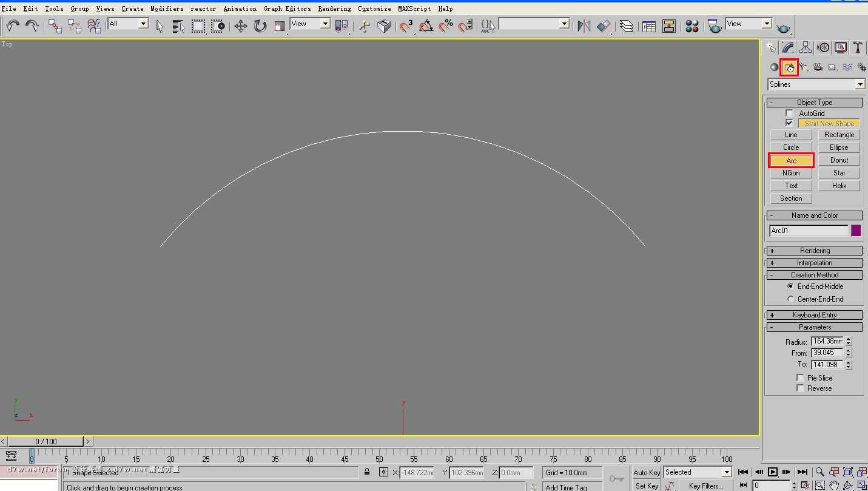868x491 pixels.
Task: Open the Splines category dropdown
Action: (816, 84)
